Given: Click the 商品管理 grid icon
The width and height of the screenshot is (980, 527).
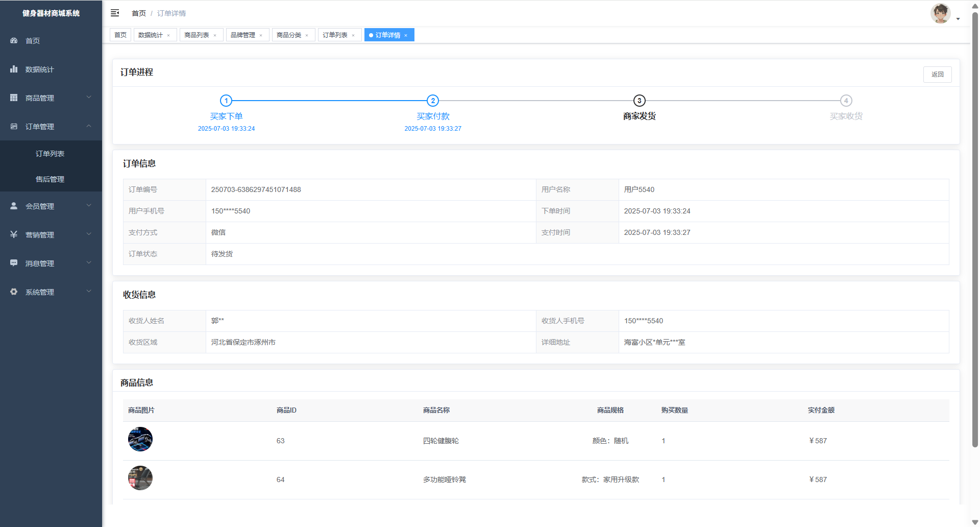Looking at the screenshot, I should (x=14, y=98).
